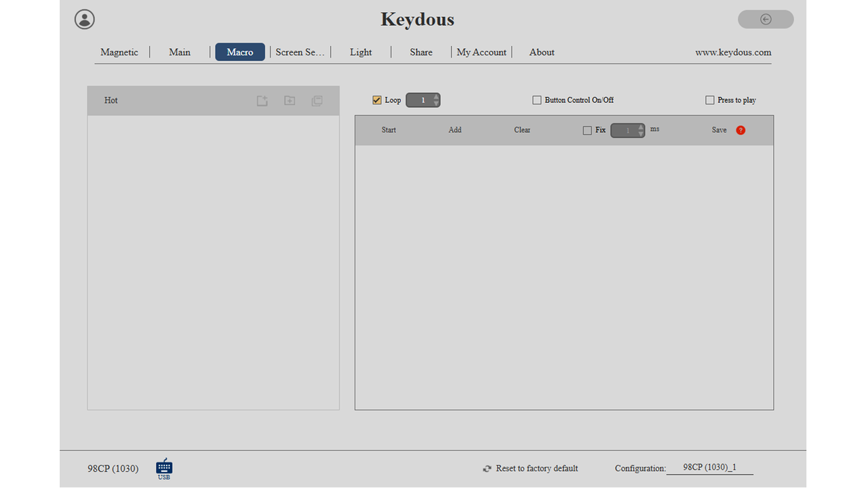Tick the Press to play checkbox
The image size is (868, 488).
pyautogui.click(x=710, y=100)
